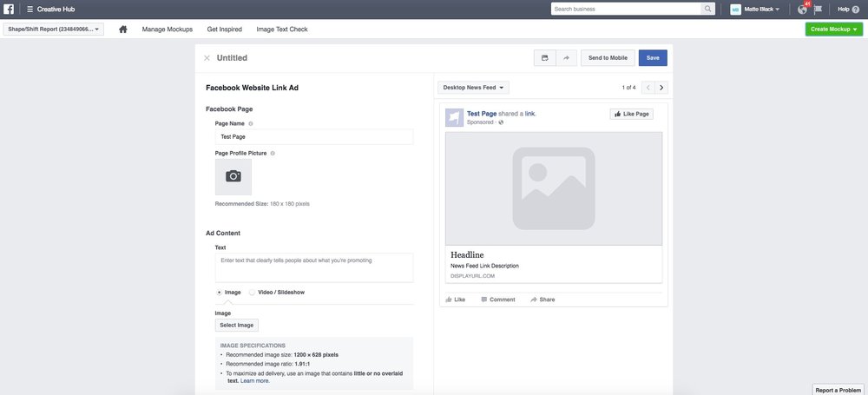Open the Desktop News Feed dropdown
868x395 pixels.
tap(474, 88)
